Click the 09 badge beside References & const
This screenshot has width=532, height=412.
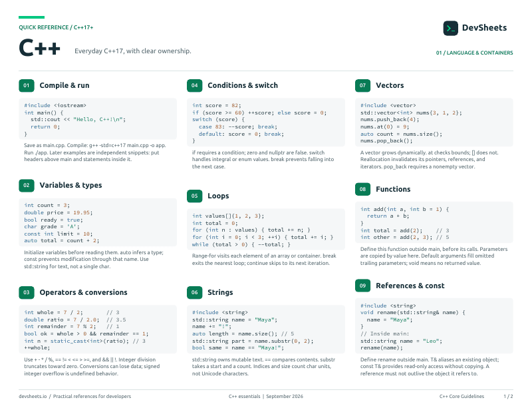362,286
